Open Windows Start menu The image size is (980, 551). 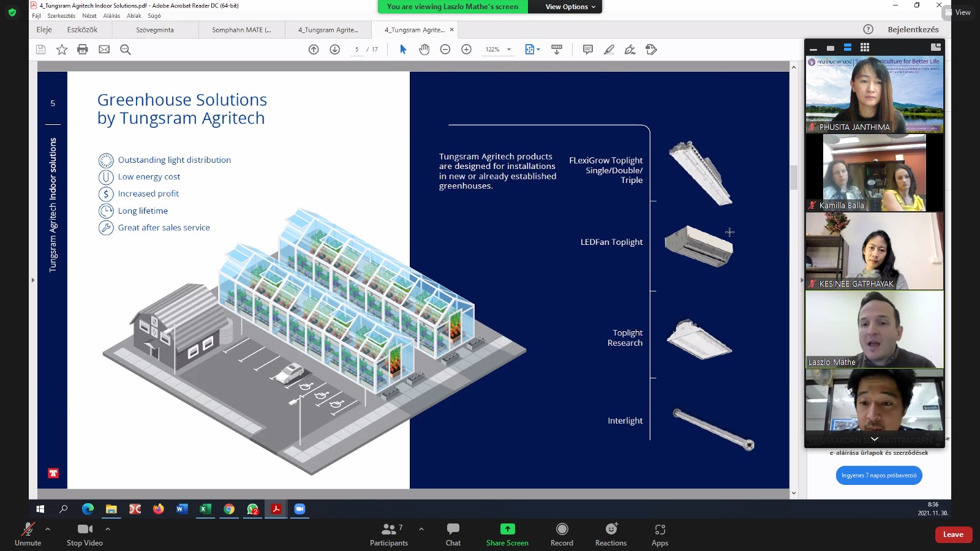click(40, 509)
